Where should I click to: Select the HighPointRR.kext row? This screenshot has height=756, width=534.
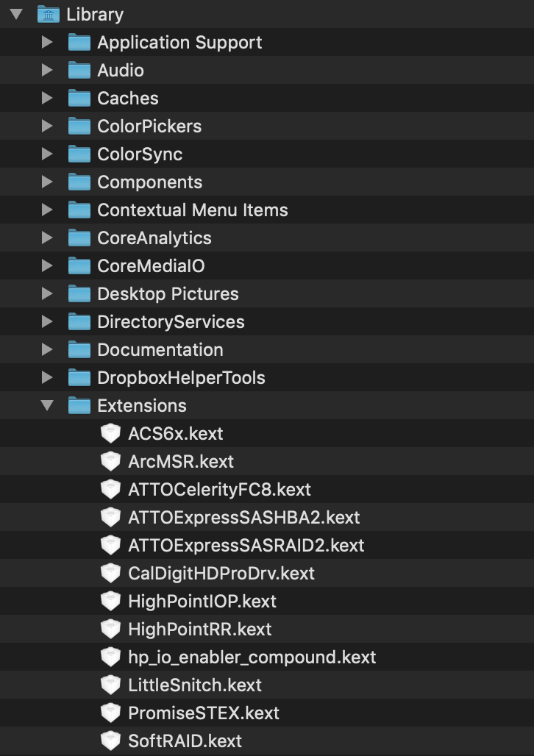[199, 629]
